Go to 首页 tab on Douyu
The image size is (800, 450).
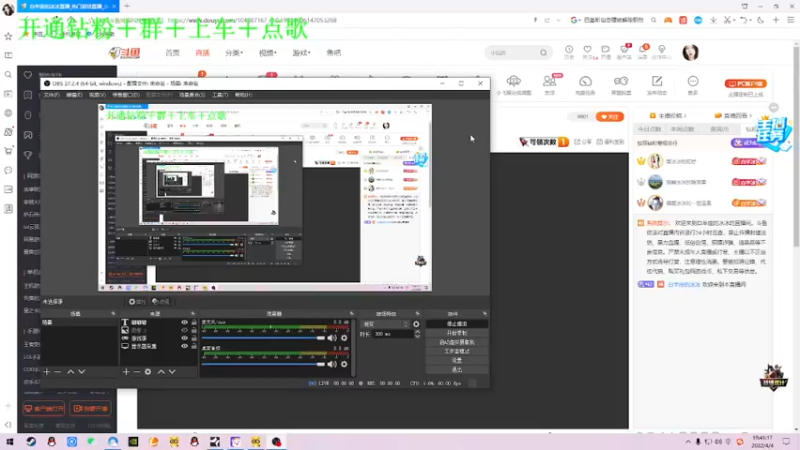click(x=172, y=53)
